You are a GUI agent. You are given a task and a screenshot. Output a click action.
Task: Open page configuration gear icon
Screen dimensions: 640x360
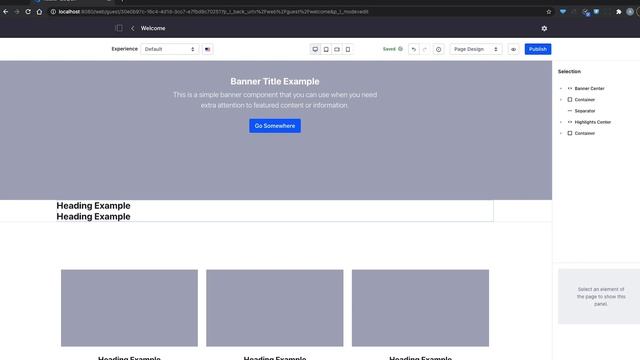tap(544, 29)
